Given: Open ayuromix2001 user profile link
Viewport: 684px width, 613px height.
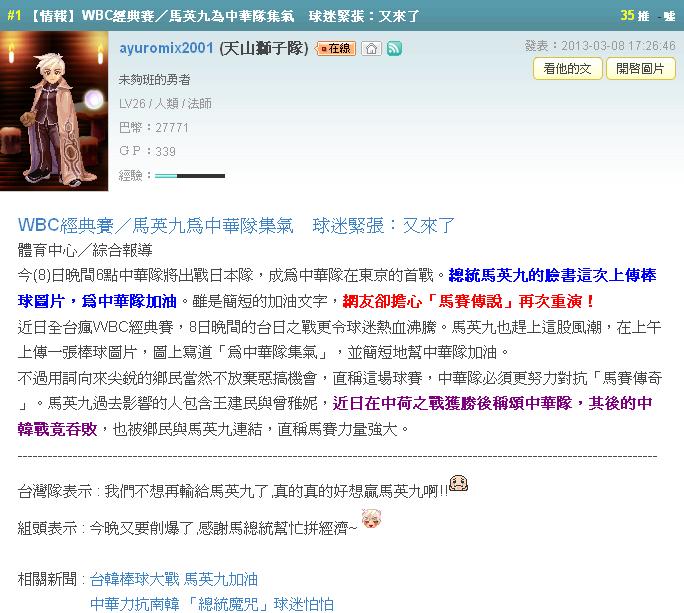Looking at the screenshot, I should click(x=166, y=48).
